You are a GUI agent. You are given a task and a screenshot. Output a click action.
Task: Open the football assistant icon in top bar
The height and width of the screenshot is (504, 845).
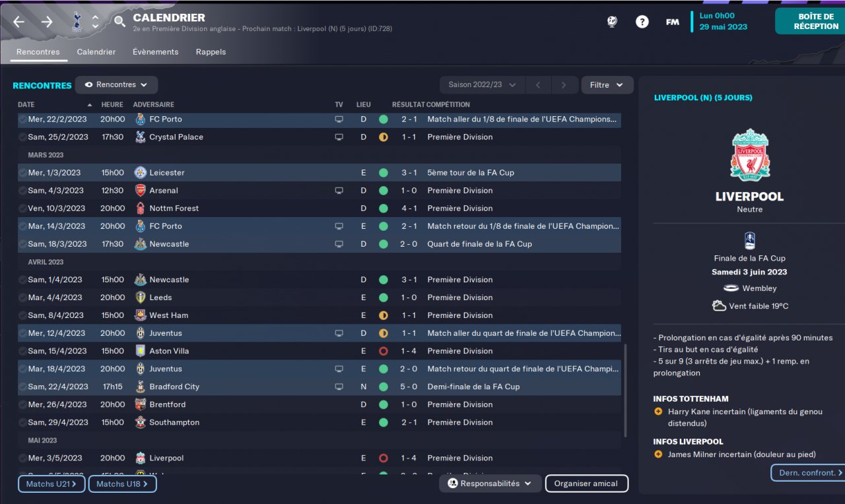coord(612,22)
